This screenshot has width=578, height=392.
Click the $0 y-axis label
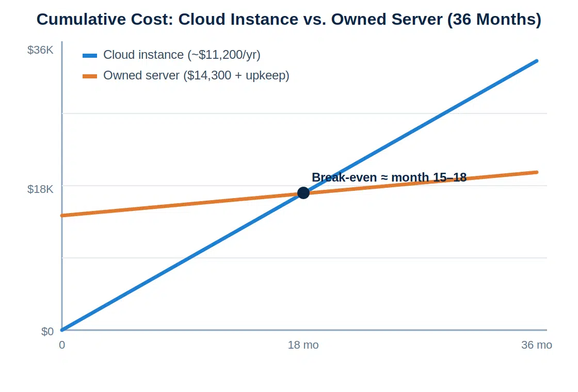(x=47, y=332)
